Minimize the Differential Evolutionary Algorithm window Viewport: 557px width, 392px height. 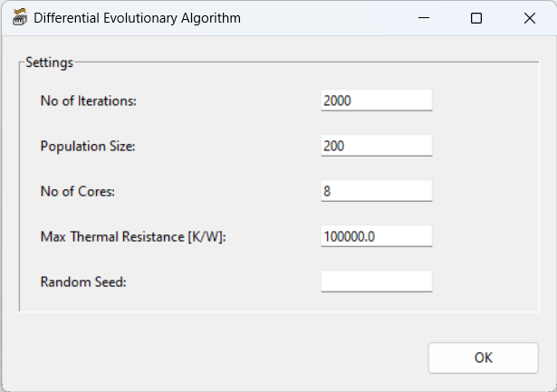tap(424, 18)
